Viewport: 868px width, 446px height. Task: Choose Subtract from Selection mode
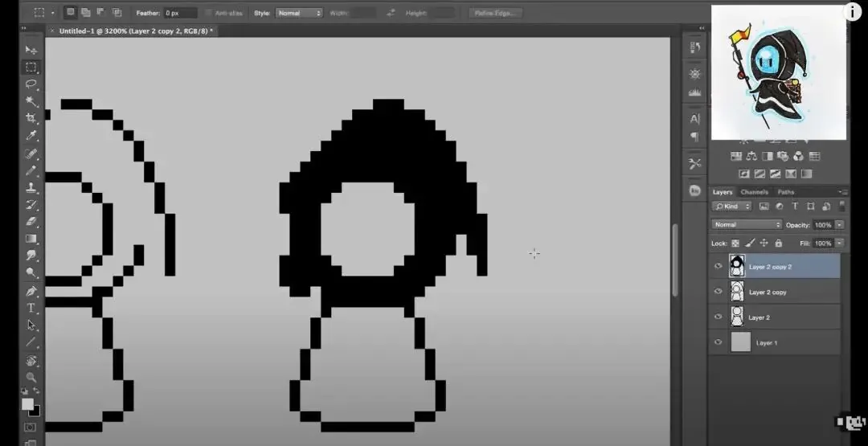[x=100, y=12]
